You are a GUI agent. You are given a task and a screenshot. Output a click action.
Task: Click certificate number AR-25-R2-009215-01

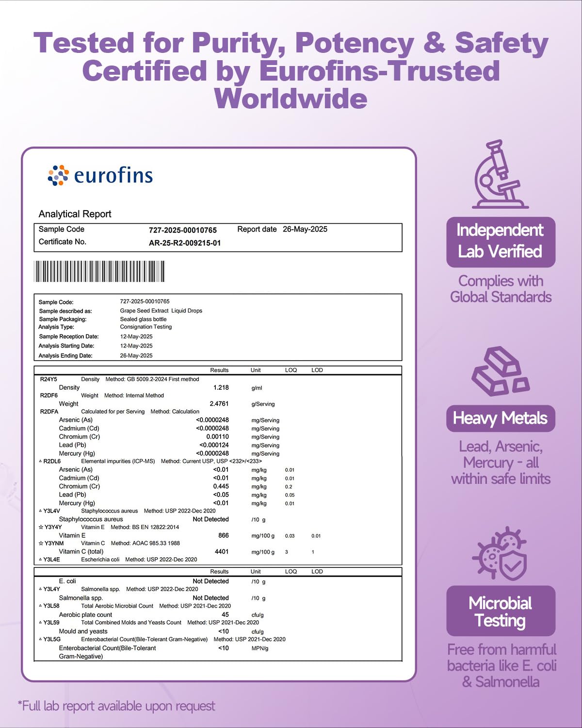pyautogui.click(x=185, y=243)
